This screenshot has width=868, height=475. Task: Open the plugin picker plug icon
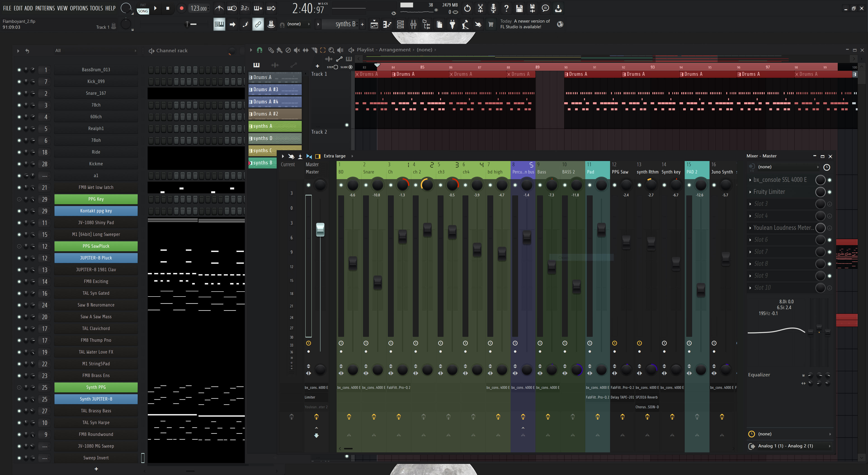click(x=452, y=24)
